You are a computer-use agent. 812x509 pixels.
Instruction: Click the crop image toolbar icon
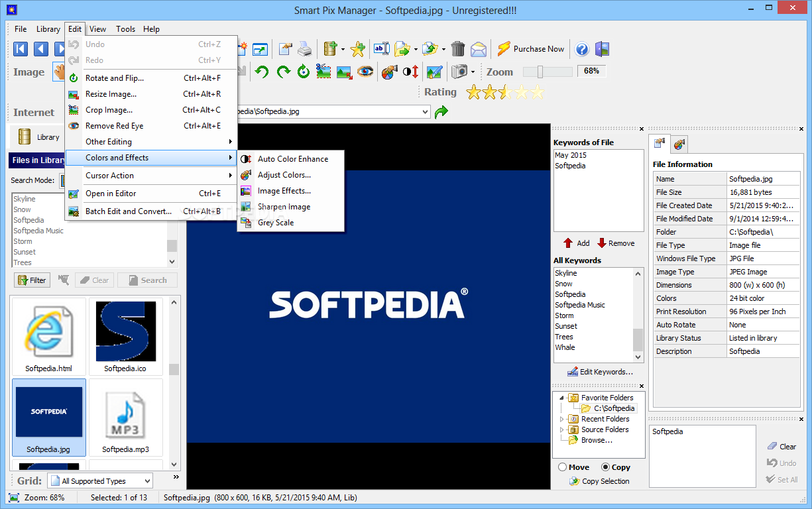tap(323, 72)
